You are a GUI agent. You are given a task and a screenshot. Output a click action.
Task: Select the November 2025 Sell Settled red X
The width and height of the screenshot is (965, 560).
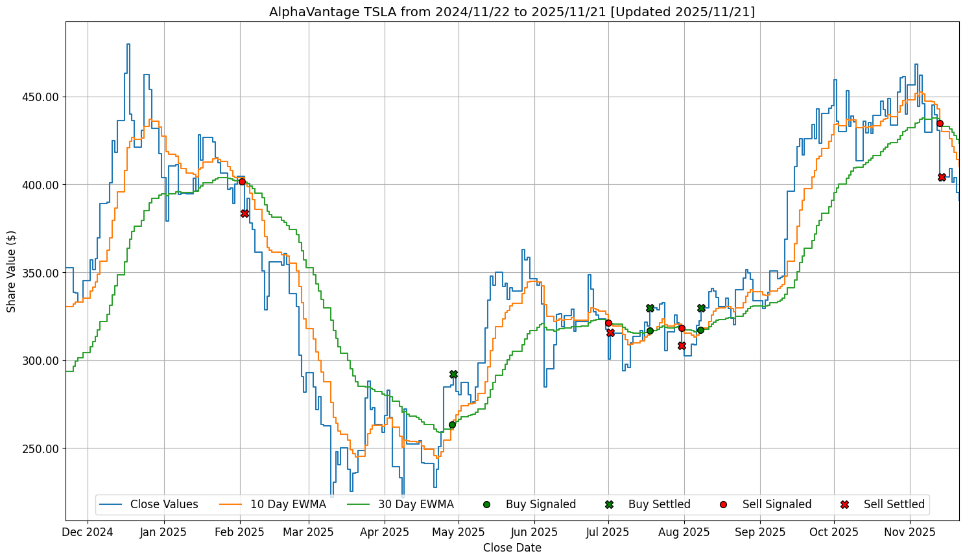coord(942,177)
